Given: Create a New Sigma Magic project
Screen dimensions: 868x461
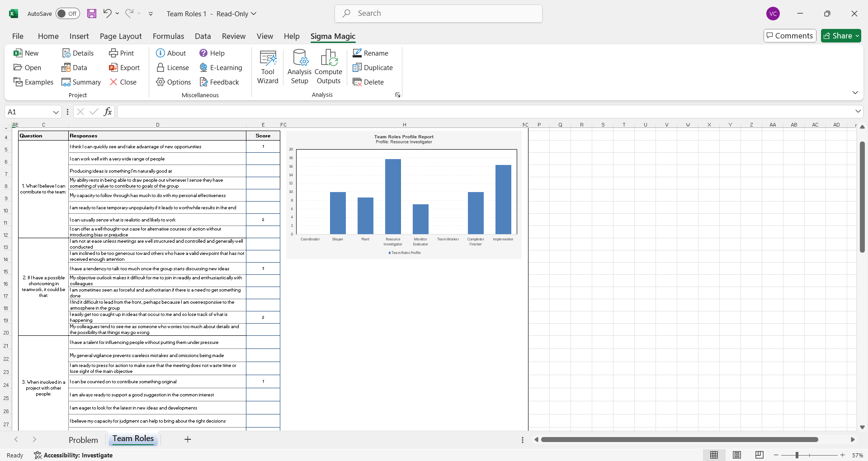Looking at the screenshot, I should [26, 53].
